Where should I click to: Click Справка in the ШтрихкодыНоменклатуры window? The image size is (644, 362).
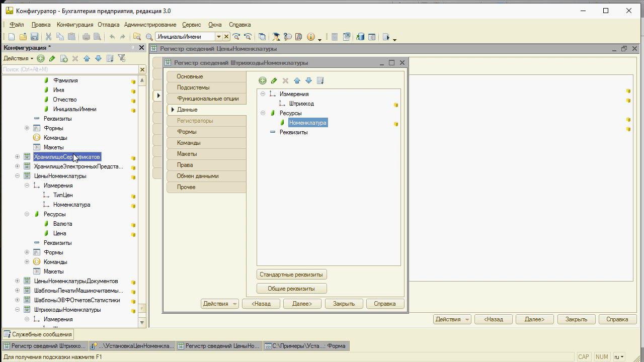385,304
